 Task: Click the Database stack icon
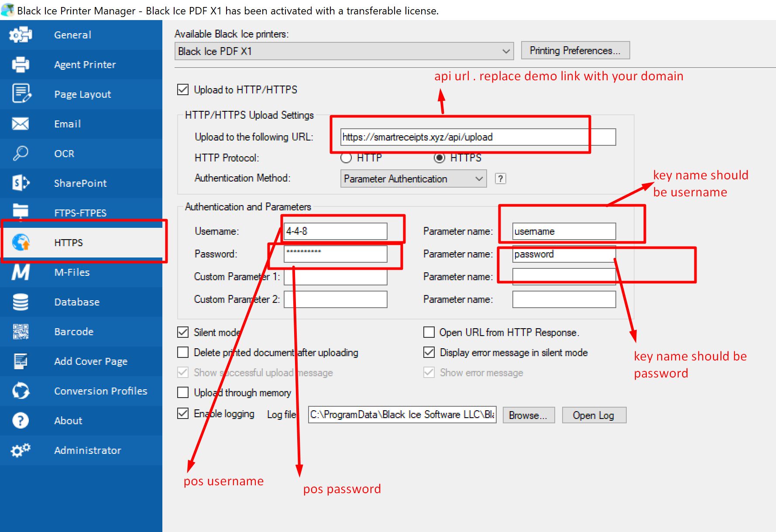coord(21,302)
